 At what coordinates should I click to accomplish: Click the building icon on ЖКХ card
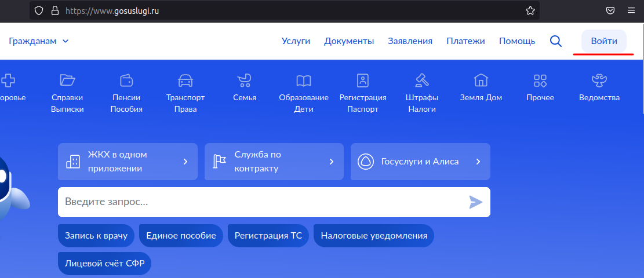(x=73, y=162)
